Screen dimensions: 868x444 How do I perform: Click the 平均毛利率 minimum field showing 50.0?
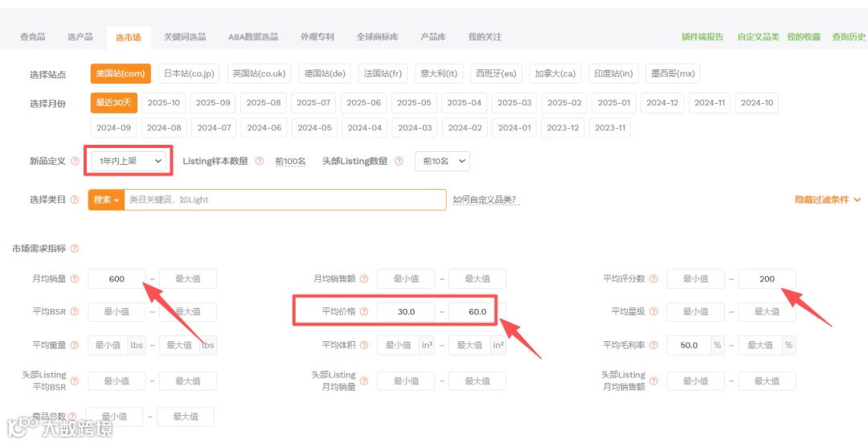tap(690, 345)
